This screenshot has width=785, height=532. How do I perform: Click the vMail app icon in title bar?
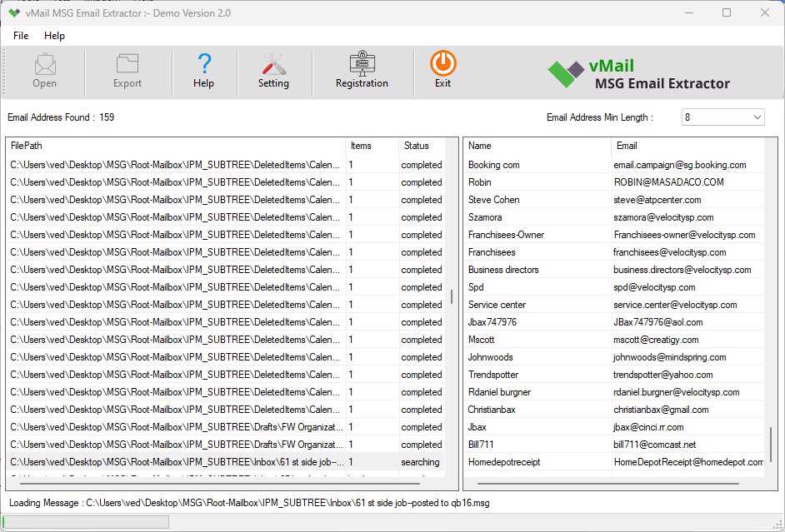point(14,13)
